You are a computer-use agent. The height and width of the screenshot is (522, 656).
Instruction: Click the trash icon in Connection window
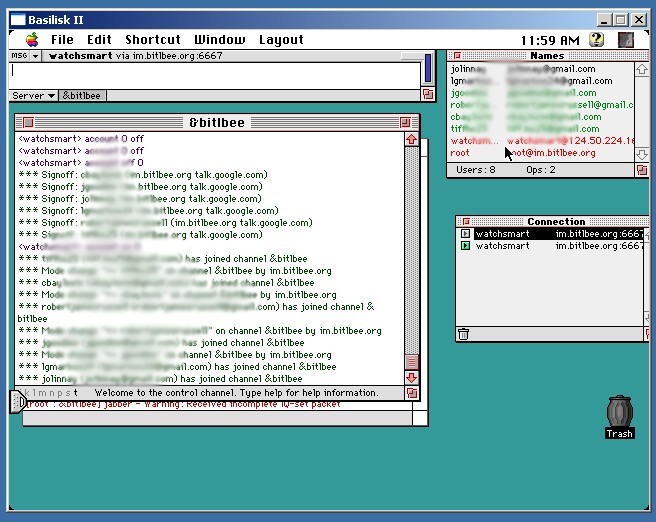463,334
